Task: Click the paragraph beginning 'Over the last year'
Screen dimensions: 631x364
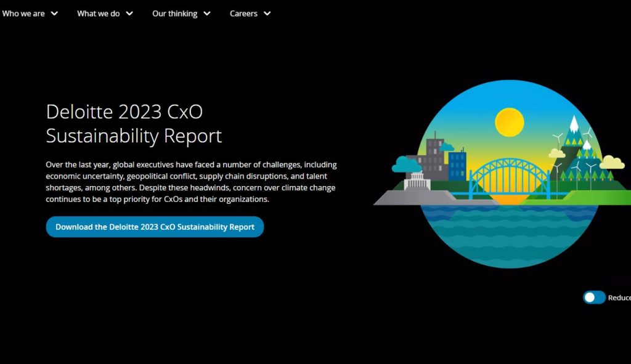Action: point(191,182)
